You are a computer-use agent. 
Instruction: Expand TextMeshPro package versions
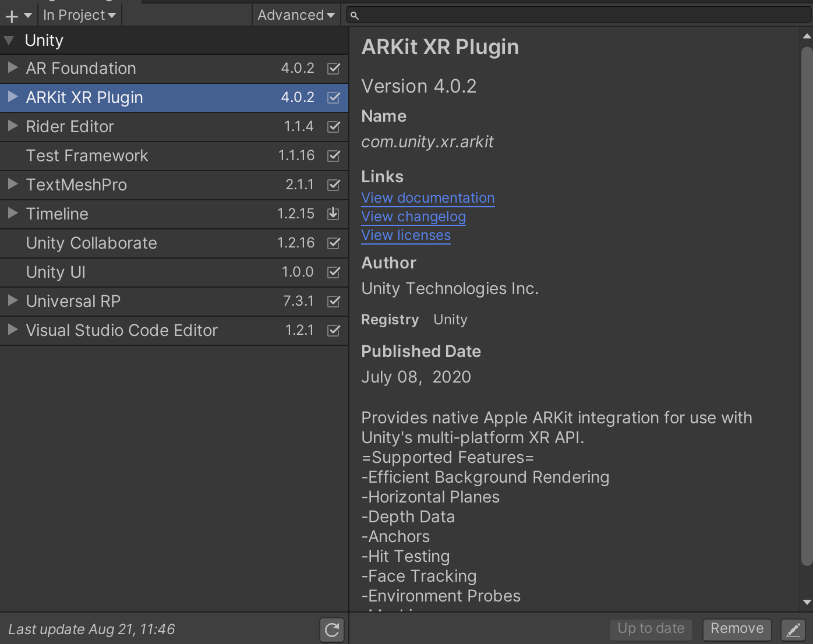pos(12,184)
